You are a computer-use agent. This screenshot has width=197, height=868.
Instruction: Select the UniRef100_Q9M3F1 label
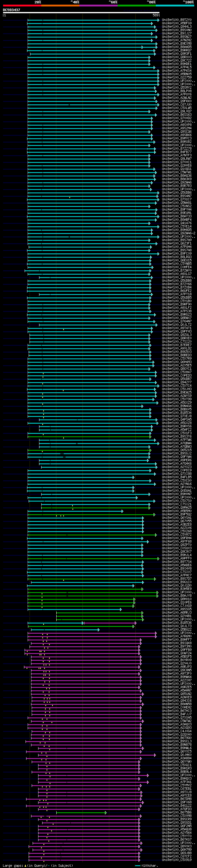[x=177, y=54]
